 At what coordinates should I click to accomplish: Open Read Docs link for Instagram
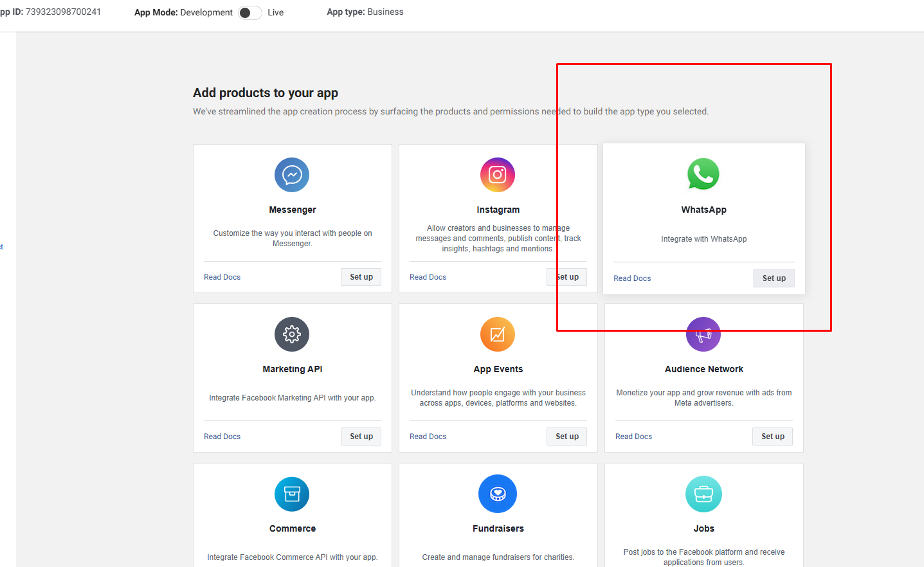coord(428,277)
